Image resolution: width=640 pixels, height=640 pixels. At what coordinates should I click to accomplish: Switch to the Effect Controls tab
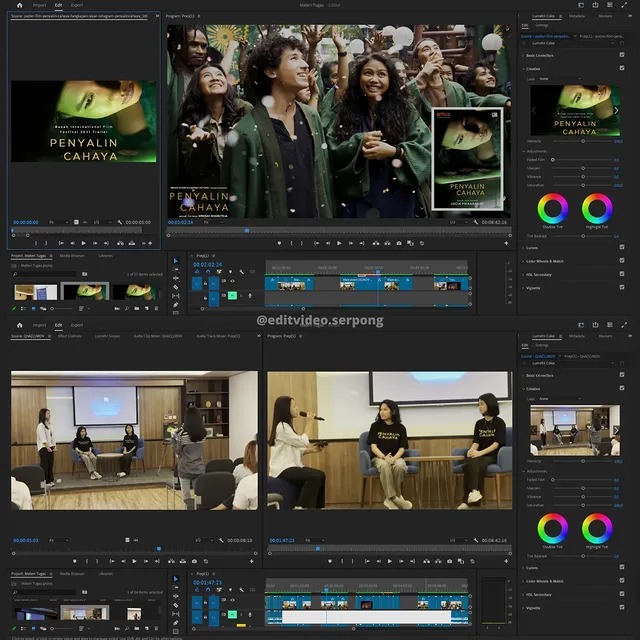coord(69,336)
